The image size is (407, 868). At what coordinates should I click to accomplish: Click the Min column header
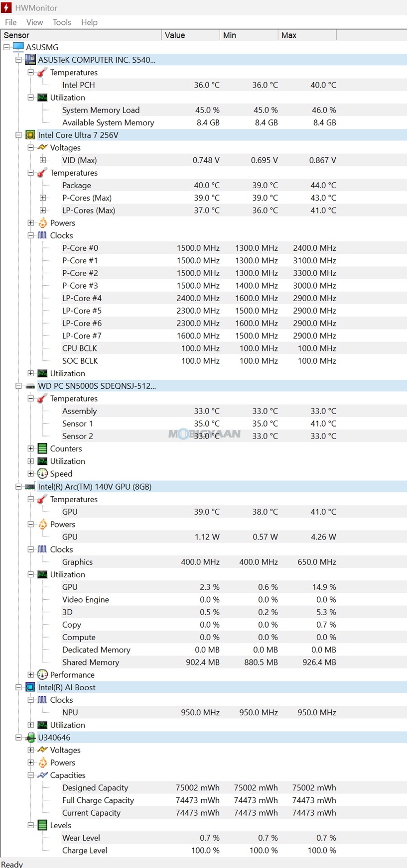(x=249, y=35)
